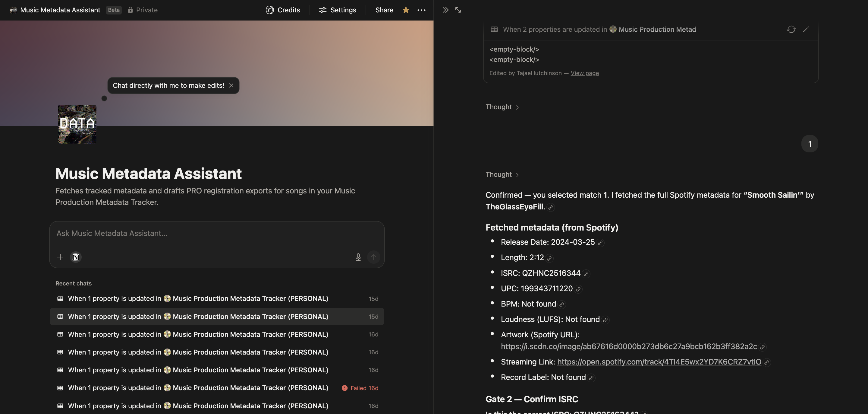Click the link icon after Release Date

[600, 243]
